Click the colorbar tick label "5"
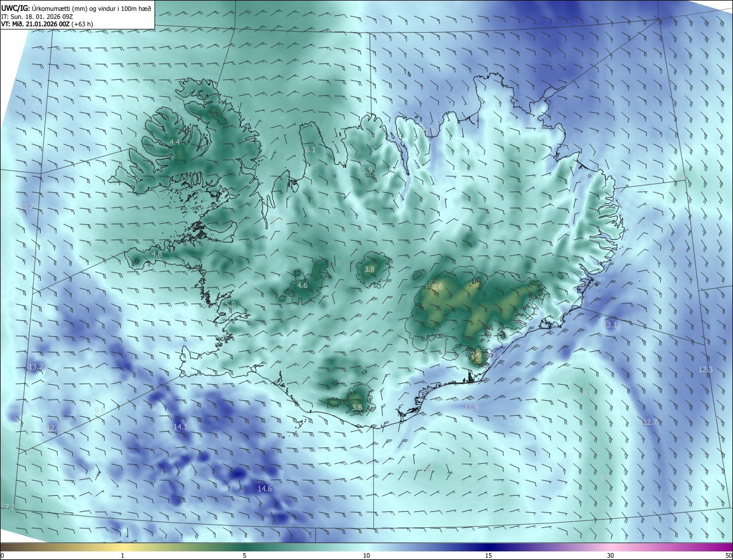Viewport: 733px width, 560px height. (x=245, y=556)
